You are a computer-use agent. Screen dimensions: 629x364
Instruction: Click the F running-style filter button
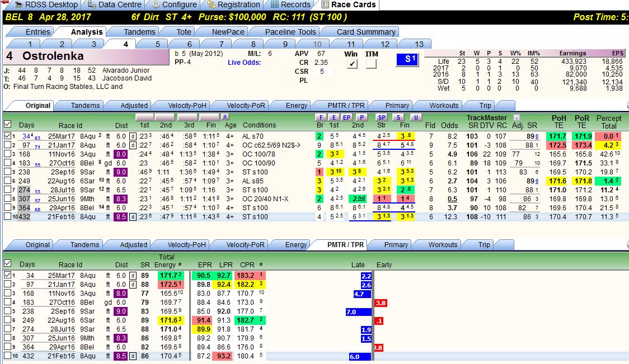pyautogui.click(x=321, y=117)
